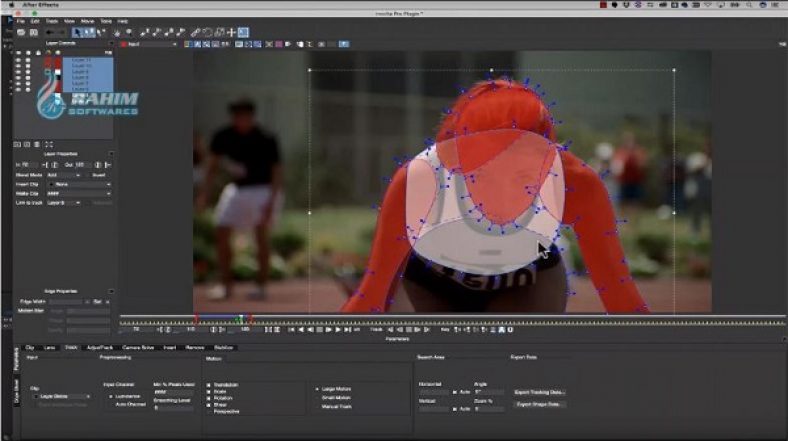Image resolution: width=788 pixels, height=441 pixels.
Task: Click the save project icon
Action: point(34,32)
